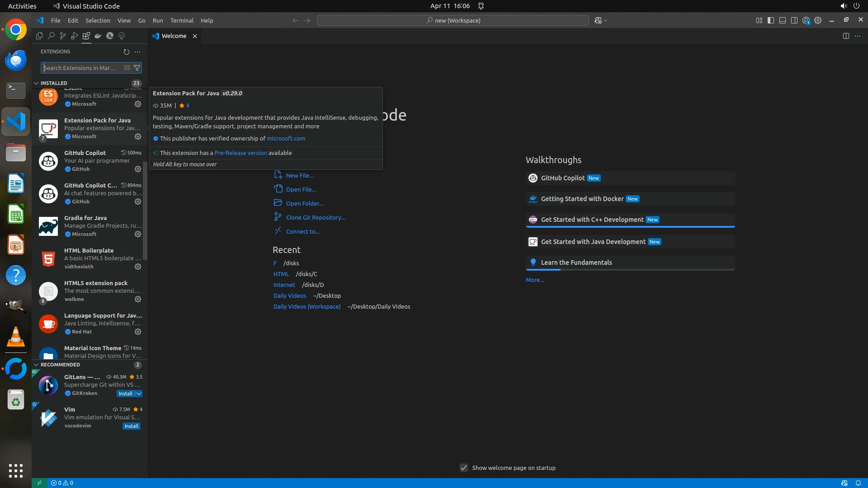The height and width of the screenshot is (488, 868).
Task: Click GitHub Copilot extension manage gear
Action: pyautogui.click(x=138, y=169)
